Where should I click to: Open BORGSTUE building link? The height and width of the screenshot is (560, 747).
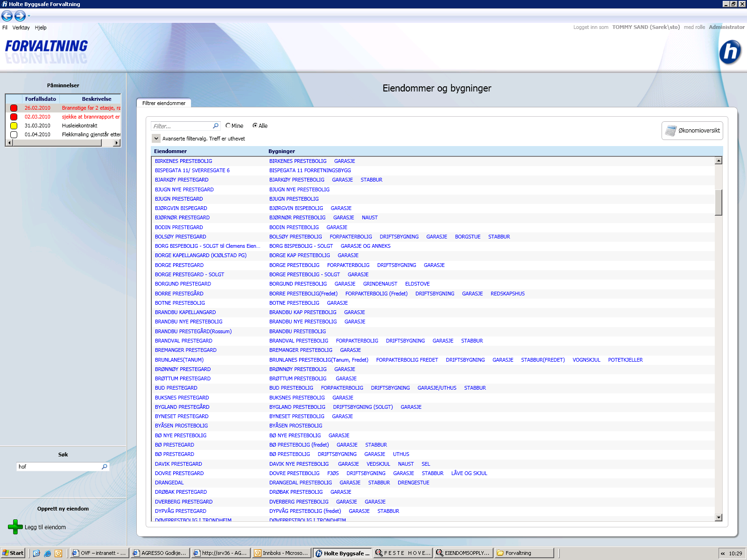(x=468, y=237)
